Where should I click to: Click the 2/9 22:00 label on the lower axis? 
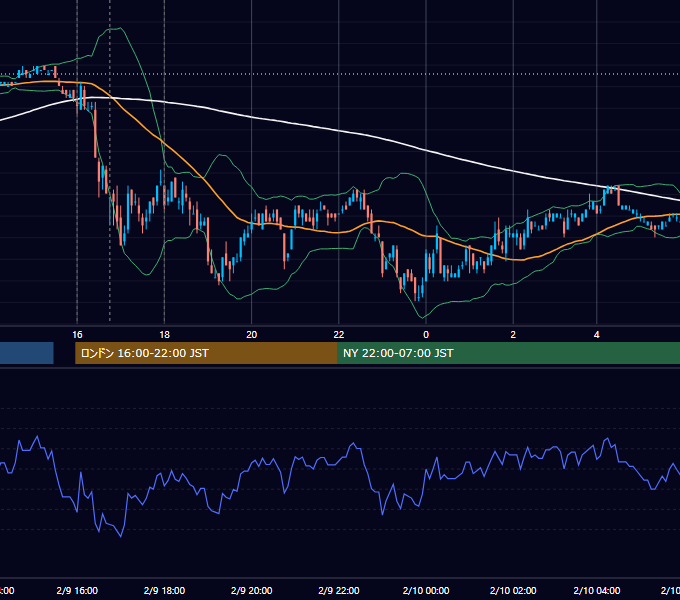click(339, 590)
